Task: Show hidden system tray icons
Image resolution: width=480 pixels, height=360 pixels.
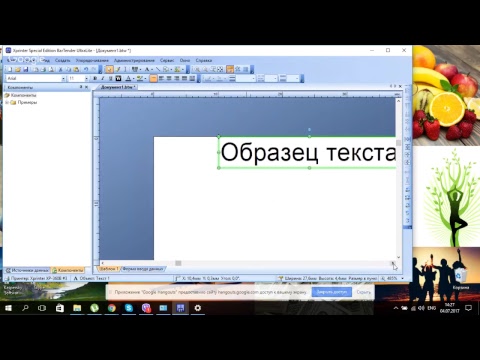Action: coord(396,308)
